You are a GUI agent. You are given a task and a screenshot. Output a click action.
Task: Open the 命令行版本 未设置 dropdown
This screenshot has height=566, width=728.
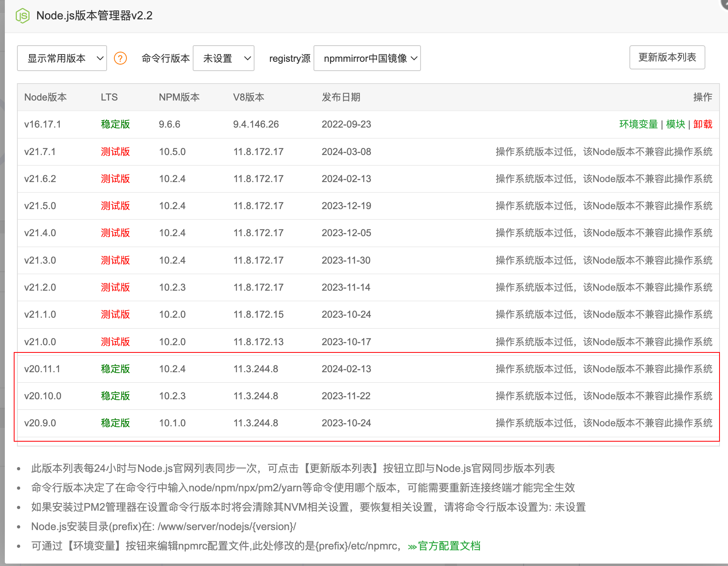223,58
